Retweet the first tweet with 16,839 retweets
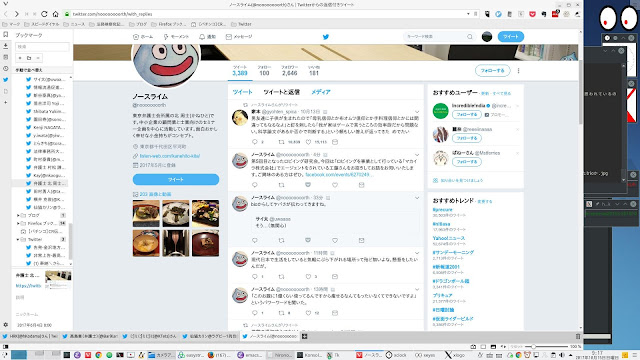The image size is (640, 360). click(x=281, y=142)
